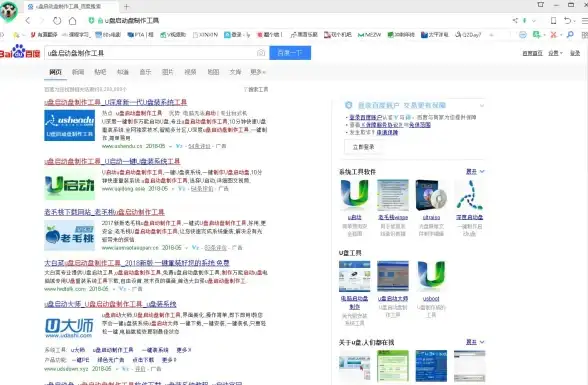The width and height of the screenshot is (588, 385).
Task: Open the MEZW bookmark
Action: 369,35
